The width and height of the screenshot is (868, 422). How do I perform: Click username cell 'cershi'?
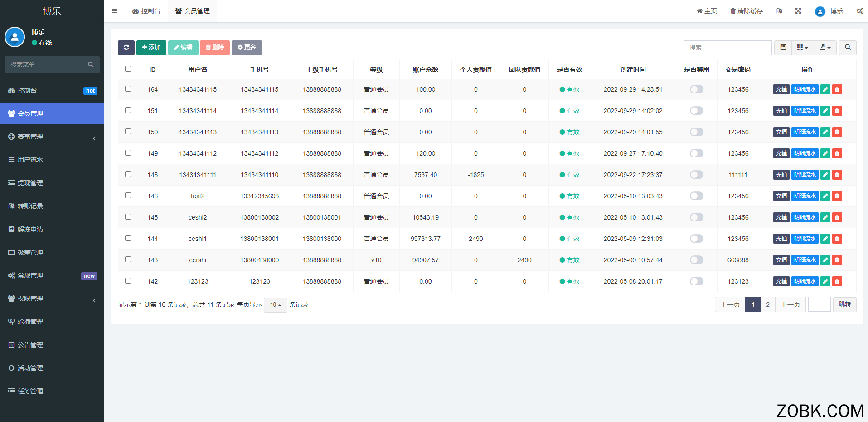pos(198,260)
